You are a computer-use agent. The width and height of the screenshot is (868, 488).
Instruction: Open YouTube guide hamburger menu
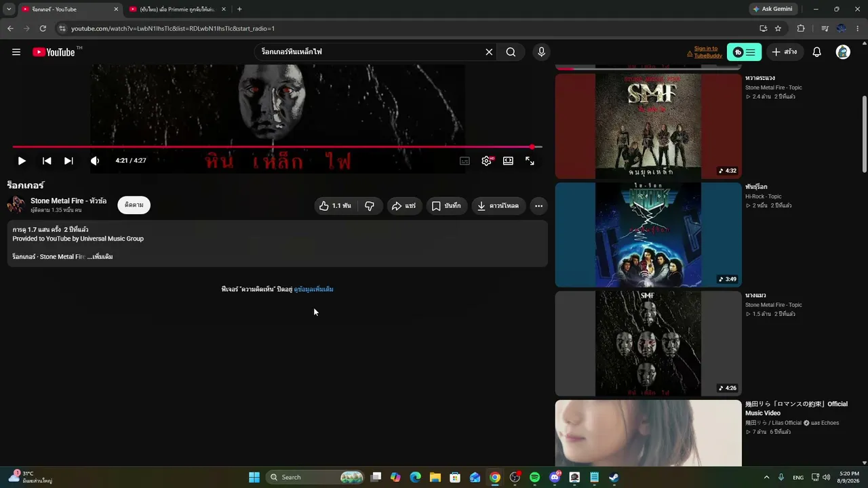click(x=16, y=52)
